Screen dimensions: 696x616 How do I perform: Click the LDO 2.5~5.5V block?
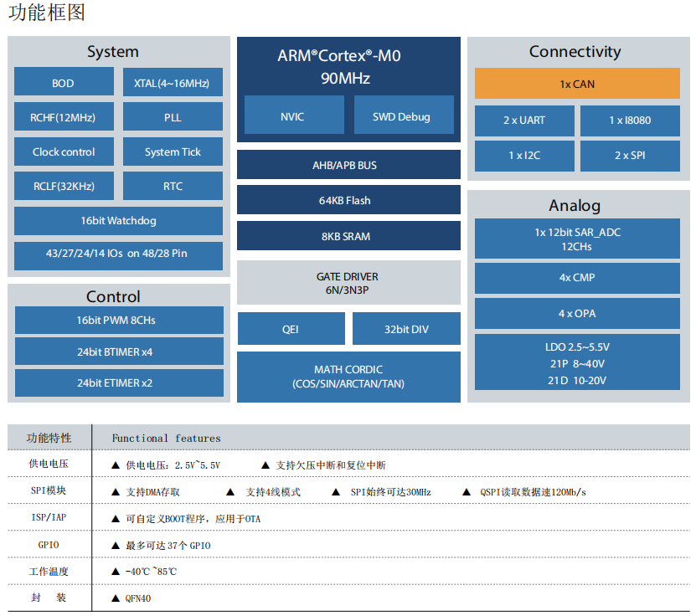[x=577, y=362]
